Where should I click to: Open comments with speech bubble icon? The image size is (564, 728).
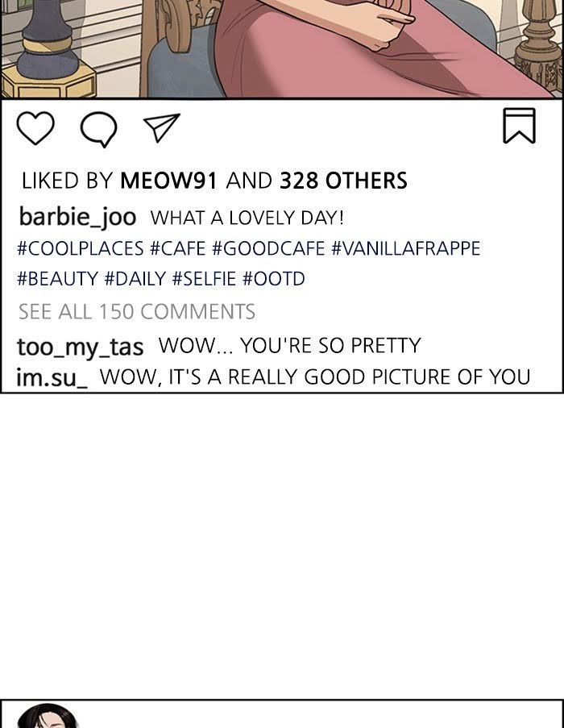click(99, 129)
